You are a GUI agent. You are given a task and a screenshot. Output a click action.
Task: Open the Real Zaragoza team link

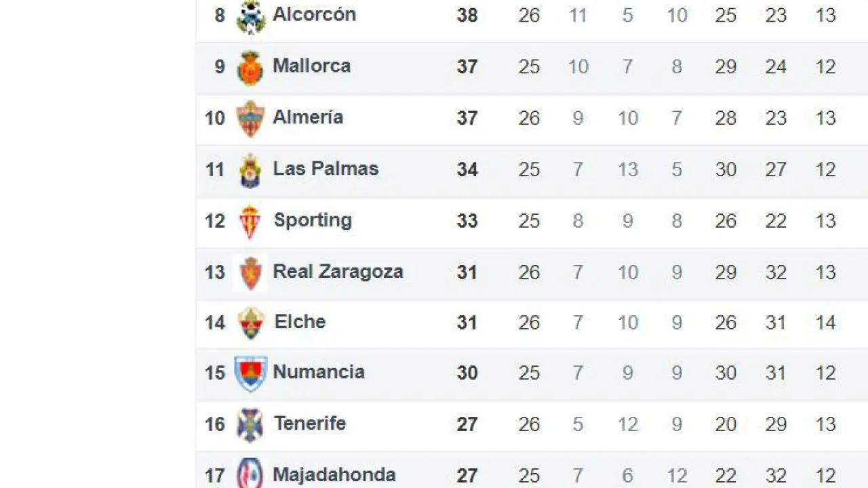coord(338,272)
